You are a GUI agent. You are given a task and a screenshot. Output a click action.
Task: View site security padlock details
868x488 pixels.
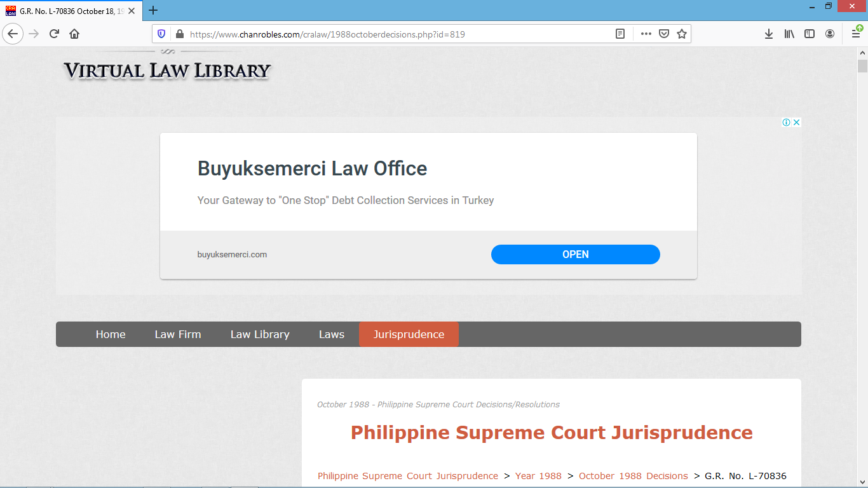click(x=179, y=34)
